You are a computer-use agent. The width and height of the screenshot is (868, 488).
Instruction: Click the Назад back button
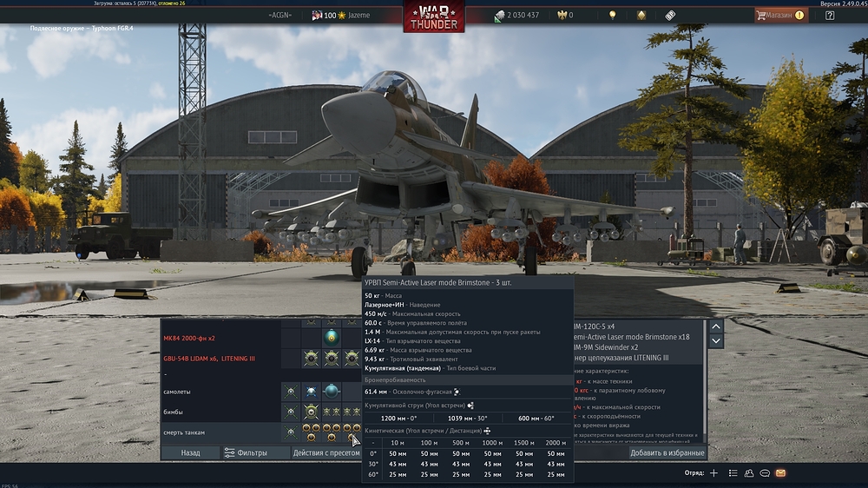190,452
